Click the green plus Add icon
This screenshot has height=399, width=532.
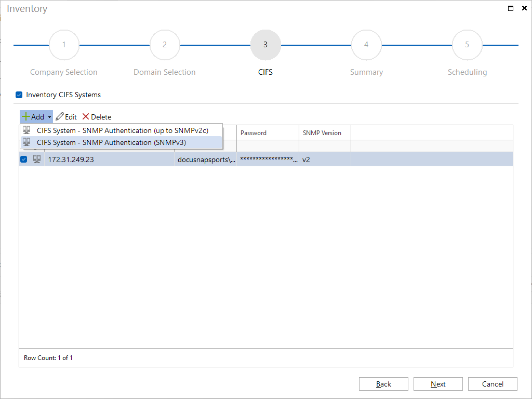pos(26,117)
